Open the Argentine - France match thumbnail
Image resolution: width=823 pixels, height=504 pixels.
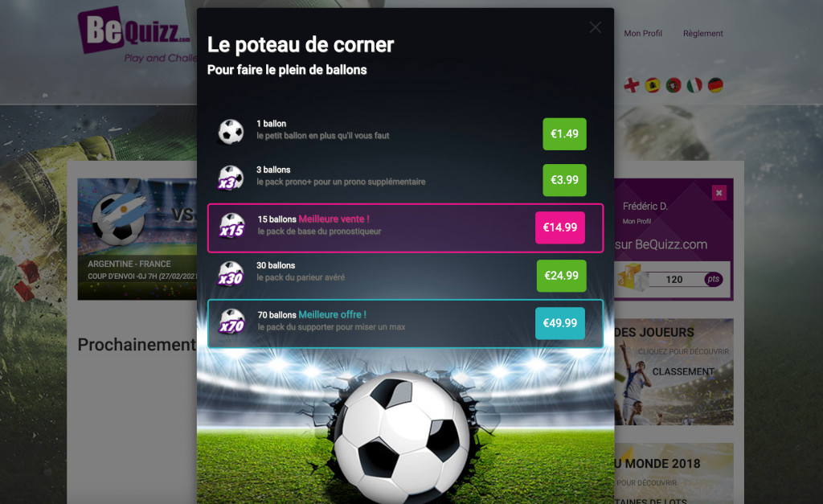[137, 239]
